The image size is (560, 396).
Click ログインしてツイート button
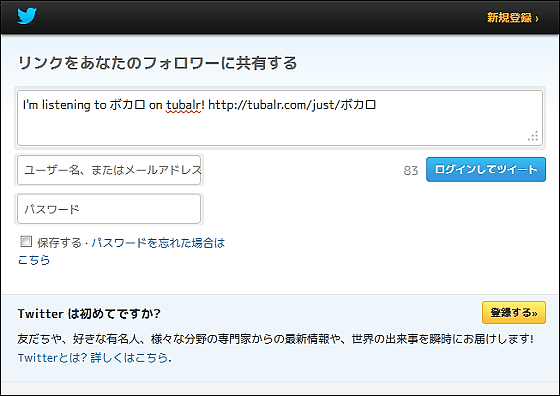(486, 169)
